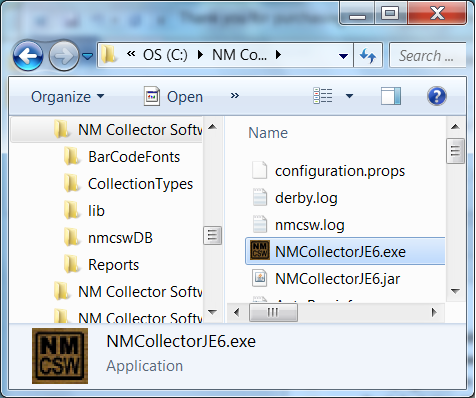Click the horizontal scrollbar thumb
Image resolution: width=476 pixels, height=398 pixels.
tap(273, 313)
